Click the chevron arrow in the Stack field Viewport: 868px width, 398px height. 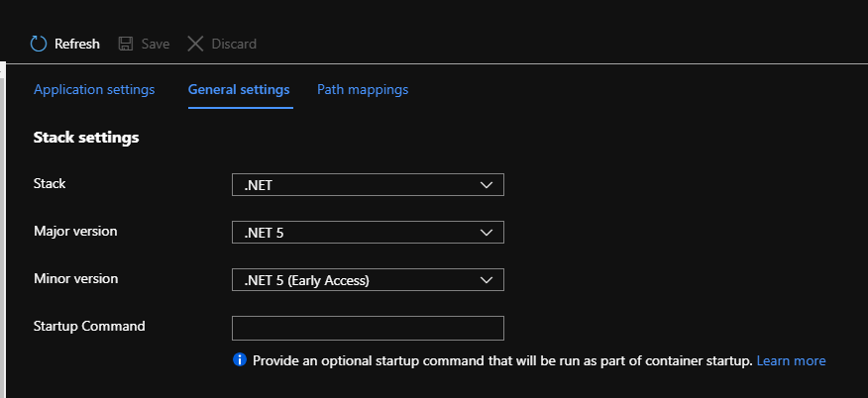pyautogui.click(x=486, y=185)
